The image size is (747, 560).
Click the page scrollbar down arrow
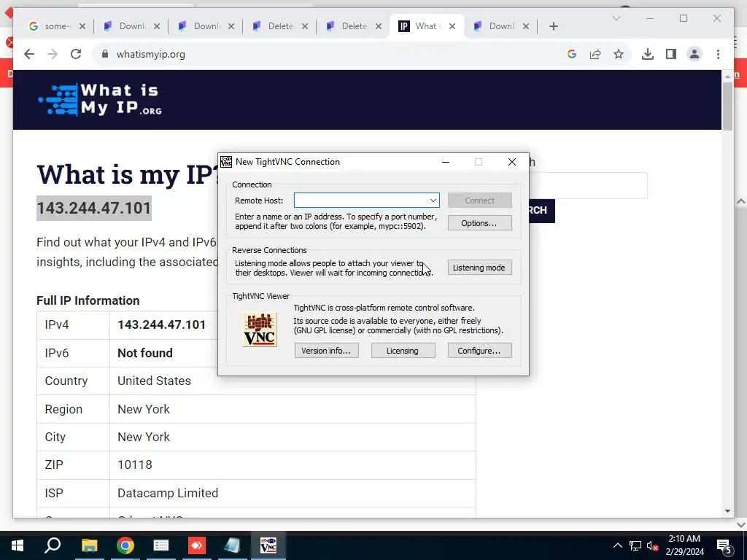727,511
